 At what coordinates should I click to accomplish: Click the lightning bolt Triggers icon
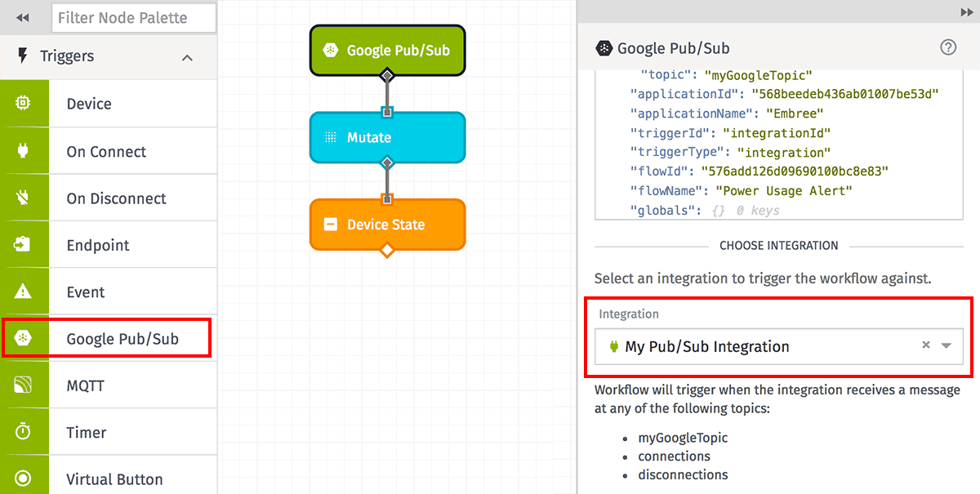(23, 56)
